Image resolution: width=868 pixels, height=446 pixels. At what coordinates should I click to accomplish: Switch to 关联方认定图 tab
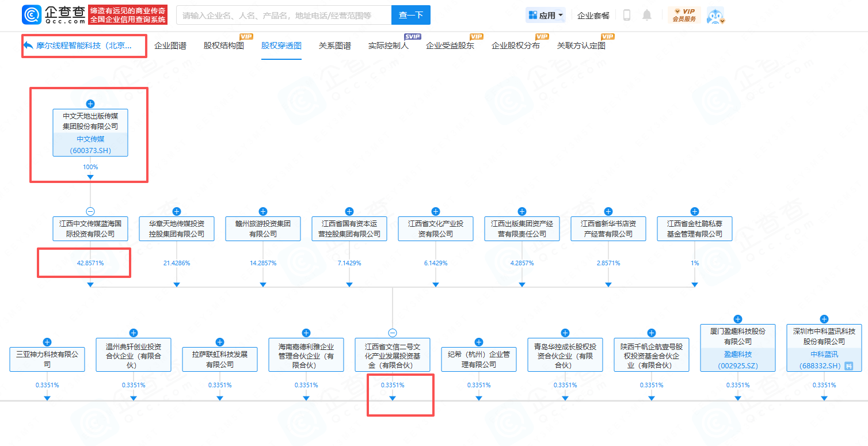pos(581,45)
